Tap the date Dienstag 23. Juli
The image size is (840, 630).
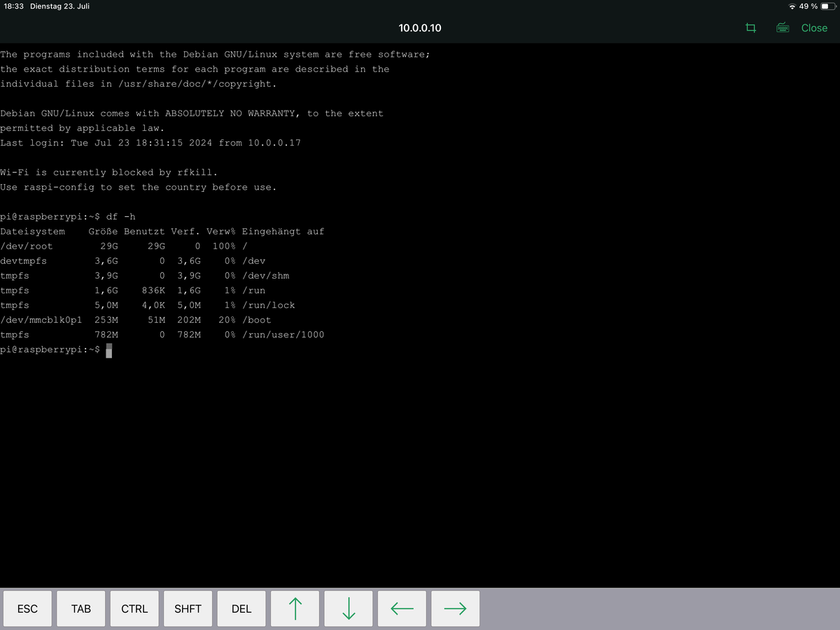point(60,6)
